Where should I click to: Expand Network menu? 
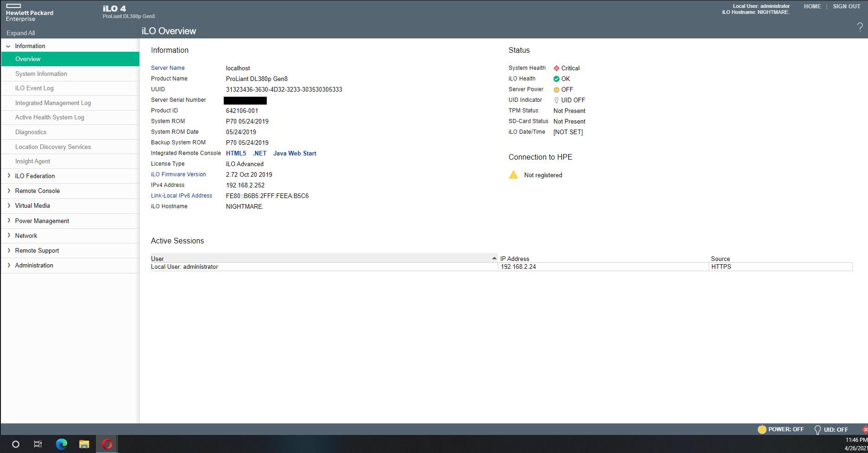pos(8,236)
